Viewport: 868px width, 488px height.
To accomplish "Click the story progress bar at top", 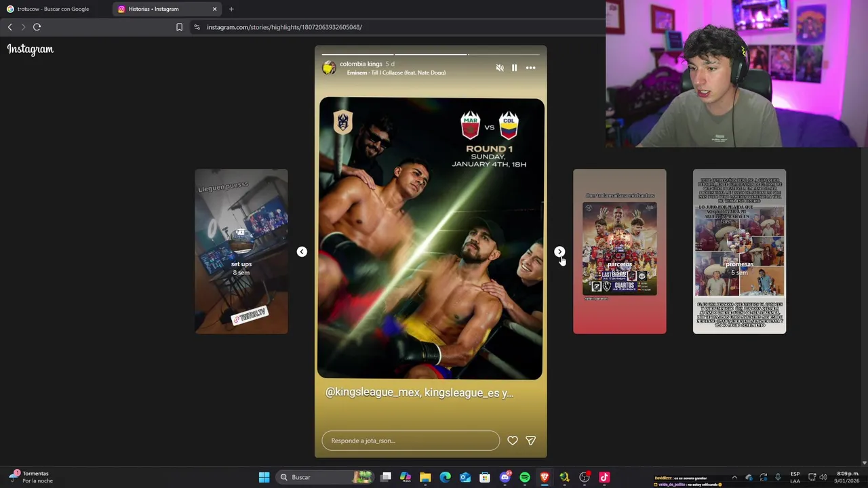I will coord(431,54).
